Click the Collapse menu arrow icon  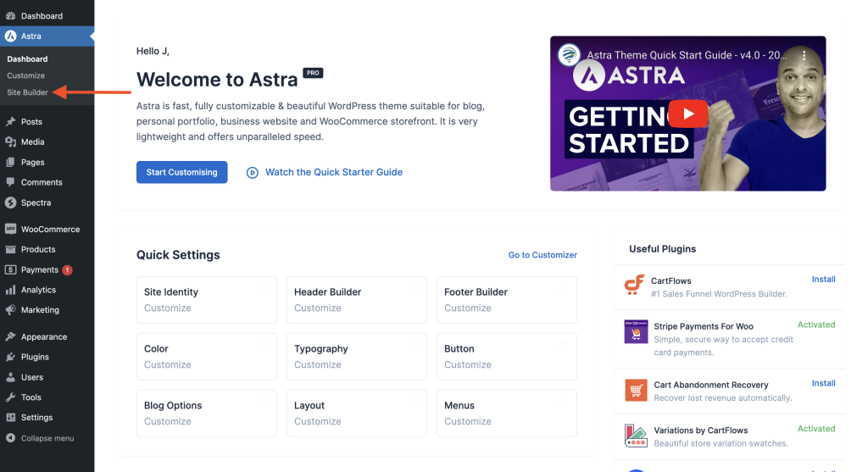(x=10, y=438)
